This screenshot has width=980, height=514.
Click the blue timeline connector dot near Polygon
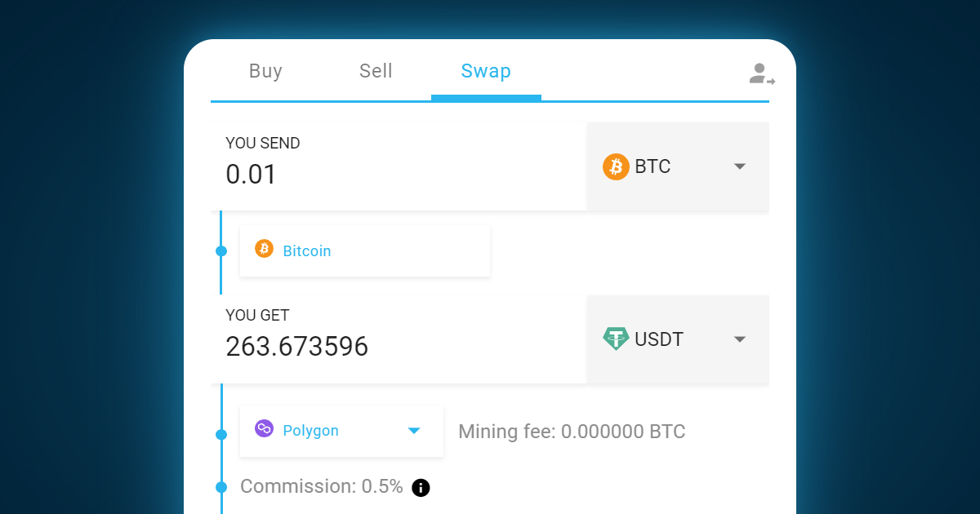220,434
